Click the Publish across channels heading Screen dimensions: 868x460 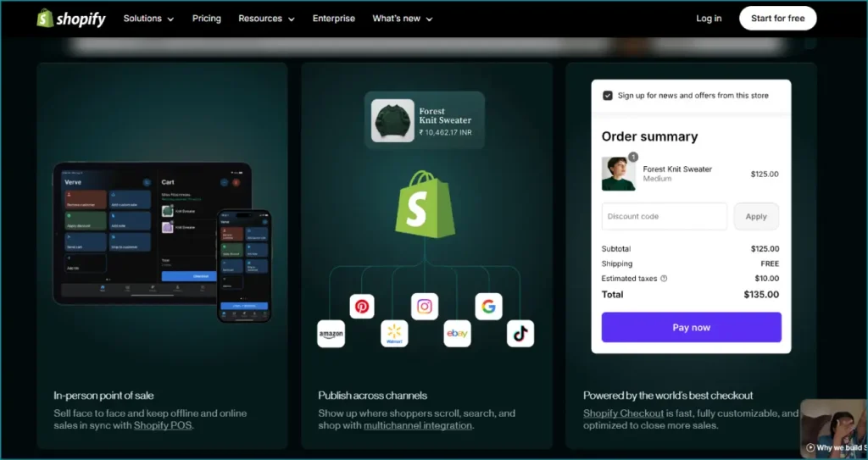pos(373,396)
